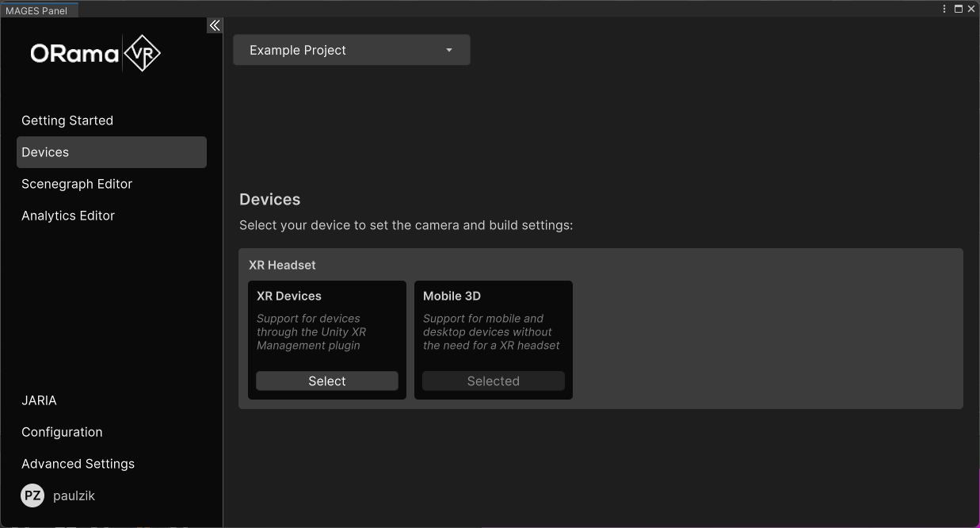
Task: Collapse the sidebar using the double chevron
Action: click(x=214, y=26)
